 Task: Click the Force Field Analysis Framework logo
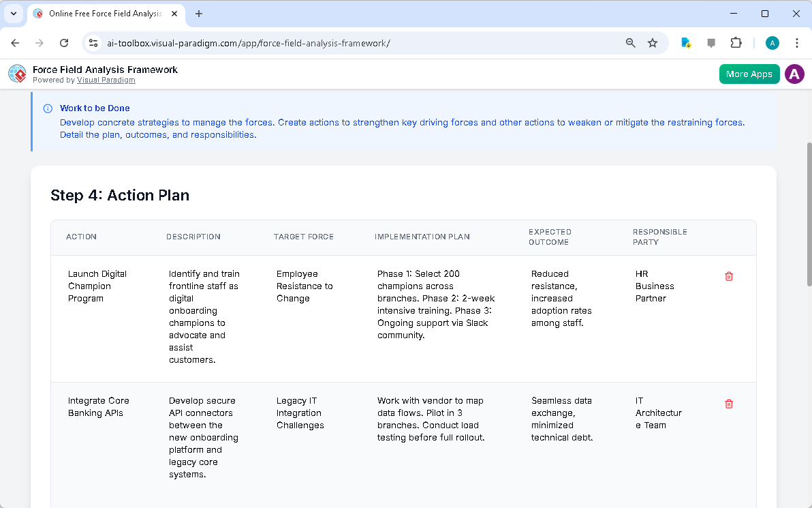coord(17,74)
